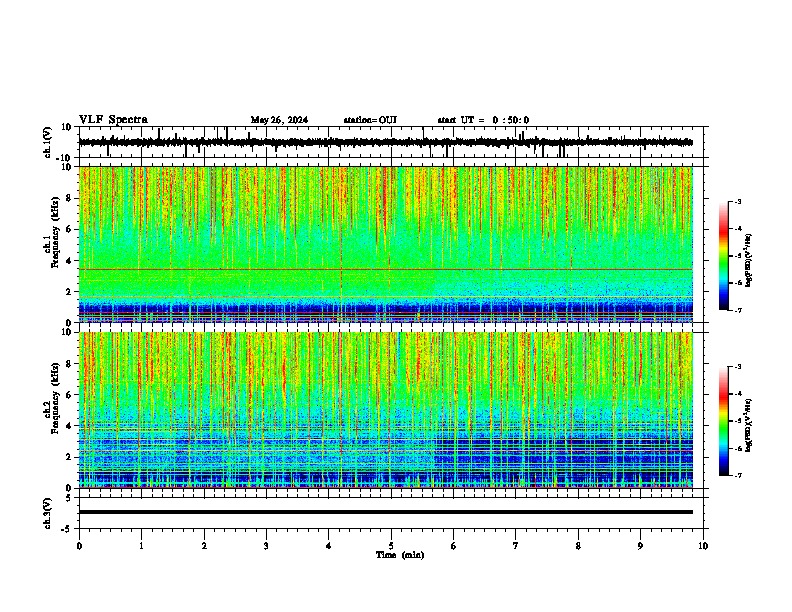
Task: Select the date label "May 26, 2024"
Action: pyautogui.click(x=279, y=120)
